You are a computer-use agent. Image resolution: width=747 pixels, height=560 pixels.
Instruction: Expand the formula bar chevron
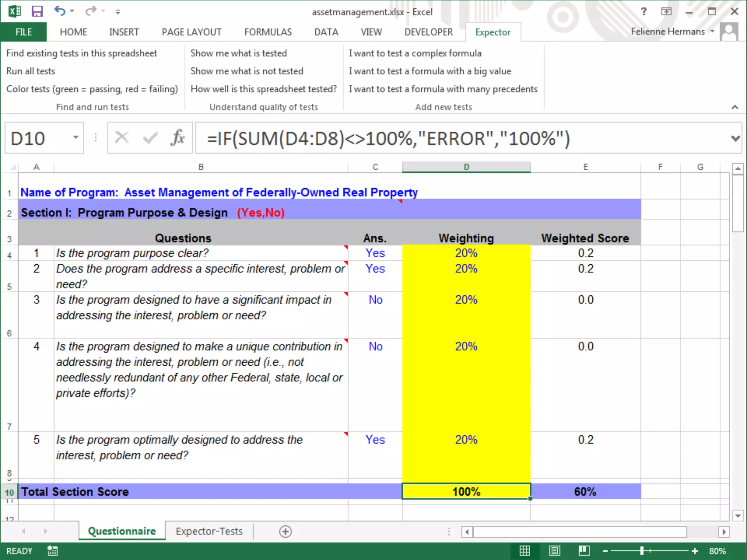(735, 139)
